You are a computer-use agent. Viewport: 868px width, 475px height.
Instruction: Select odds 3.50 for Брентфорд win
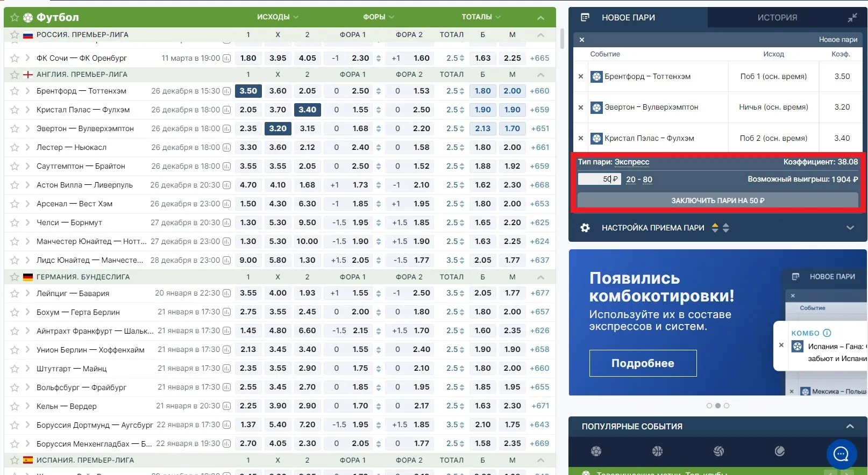click(x=248, y=91)
